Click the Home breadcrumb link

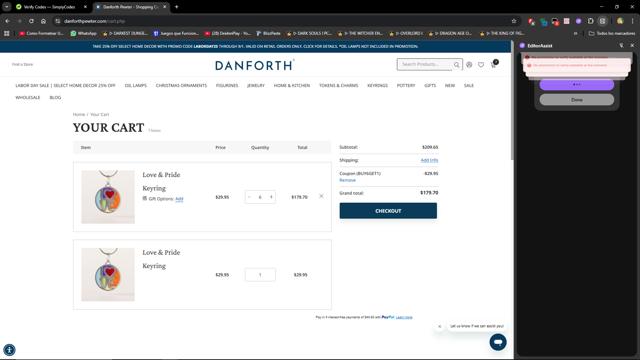coord(79,115)
